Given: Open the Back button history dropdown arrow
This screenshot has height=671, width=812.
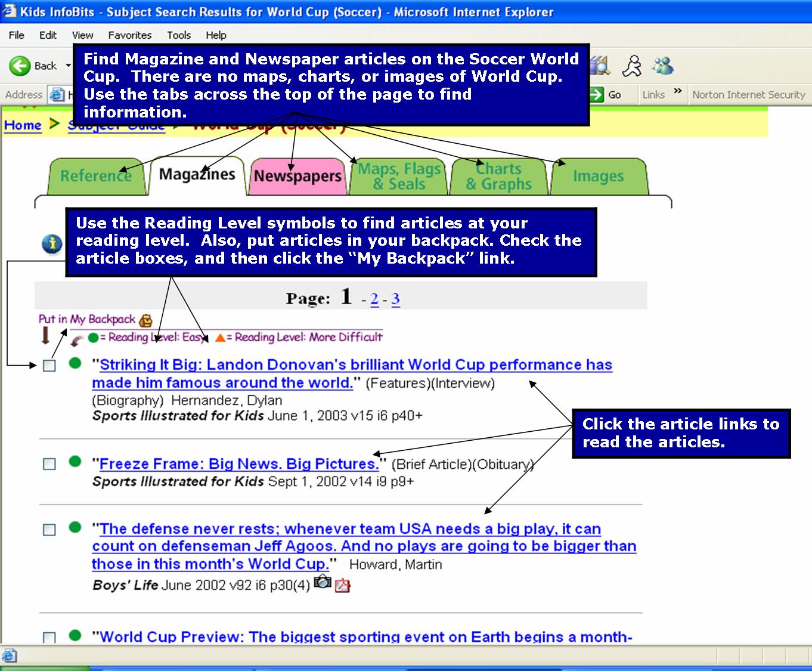Looking at the screenshot, I should 68,66.
